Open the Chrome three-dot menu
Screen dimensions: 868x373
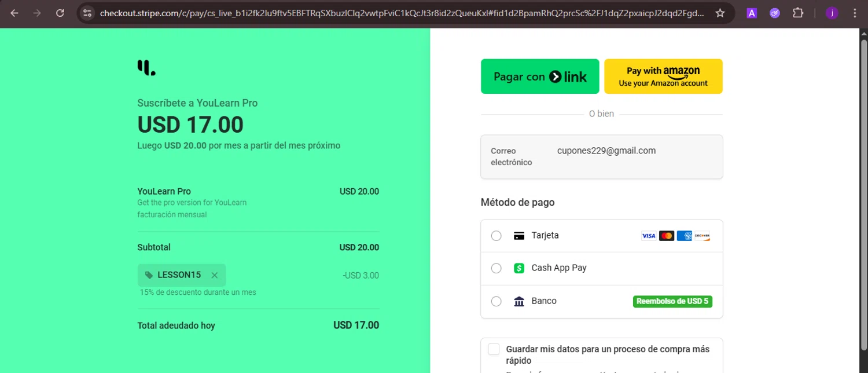point(855,13)
